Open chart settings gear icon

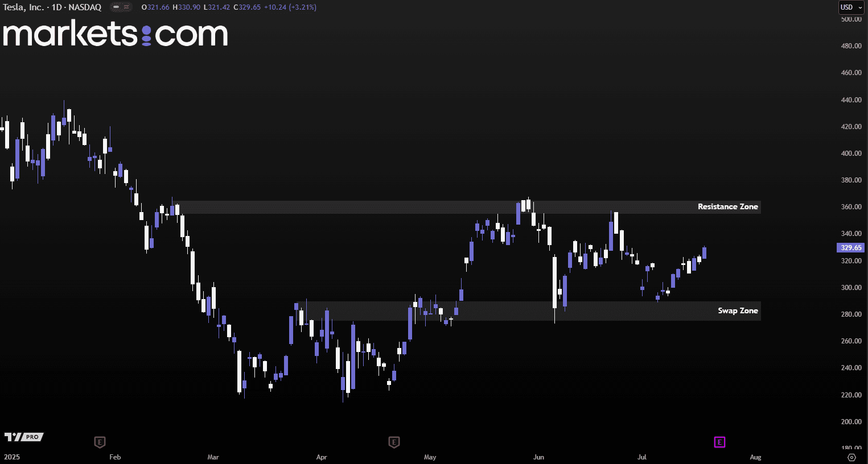point(851,457)
